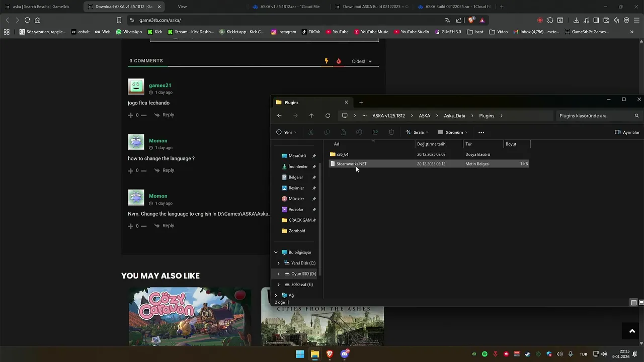
Task: Click the Explorer copy icon
Action: click(x=327, y=132)
